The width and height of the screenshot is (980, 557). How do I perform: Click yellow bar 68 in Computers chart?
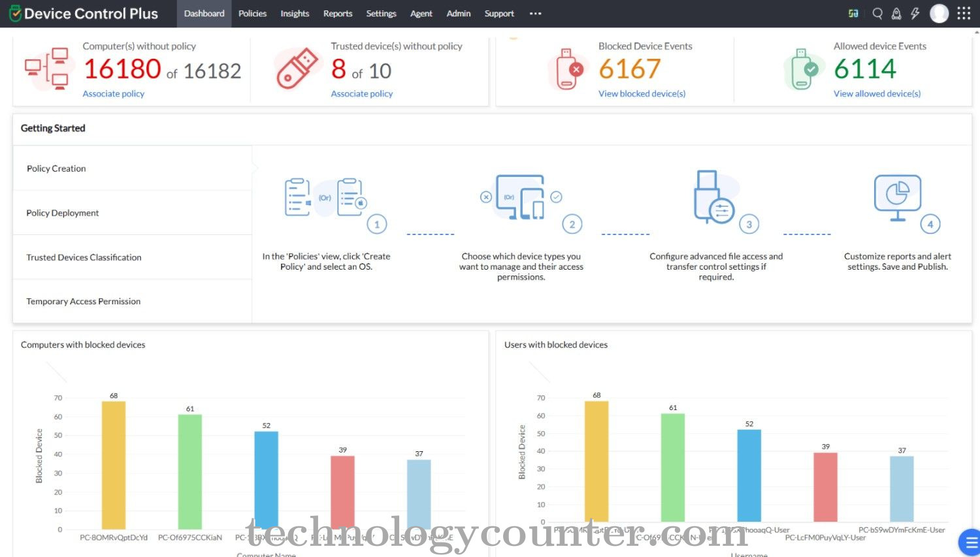(114, 465)
